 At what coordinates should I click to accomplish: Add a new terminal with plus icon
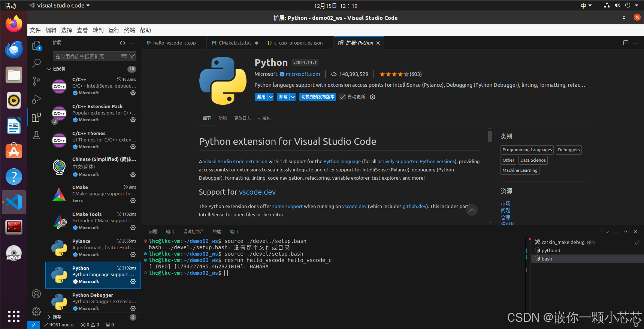pyautogui.click(x=601, y=232)
